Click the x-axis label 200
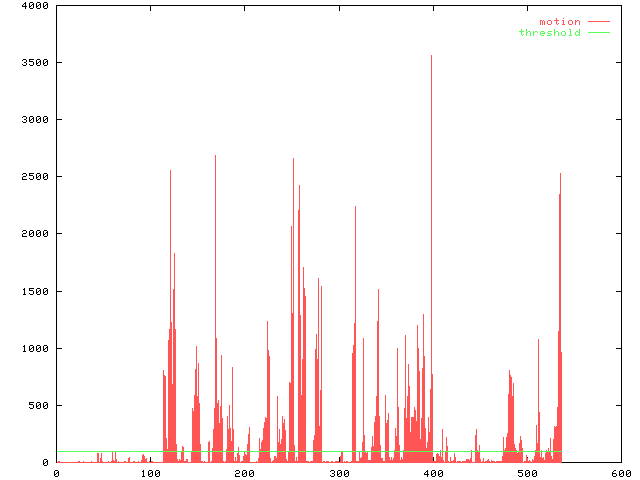Screen dimensions: 640x480 point(244,472)
